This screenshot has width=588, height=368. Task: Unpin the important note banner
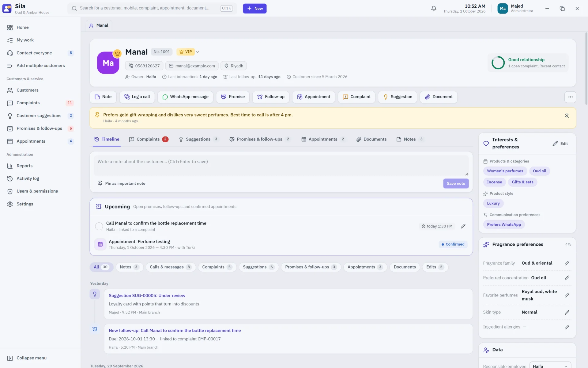tap(567, 116)
